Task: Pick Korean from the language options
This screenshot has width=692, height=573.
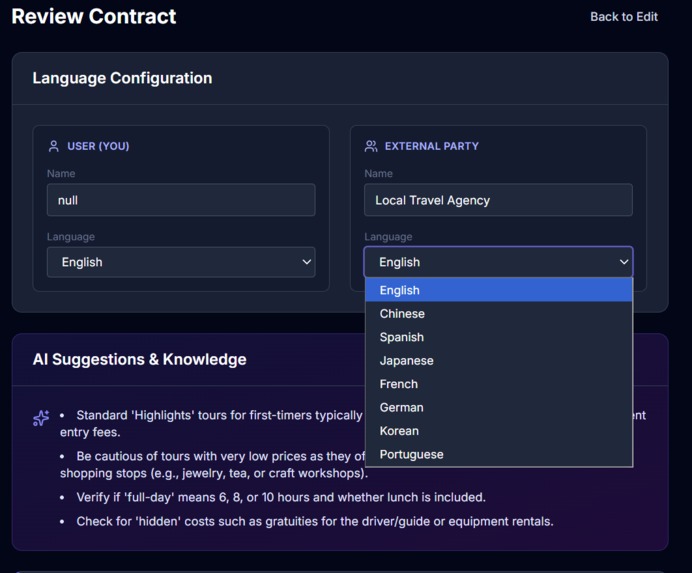Action: pyautogui.click(x=499, y=430)
